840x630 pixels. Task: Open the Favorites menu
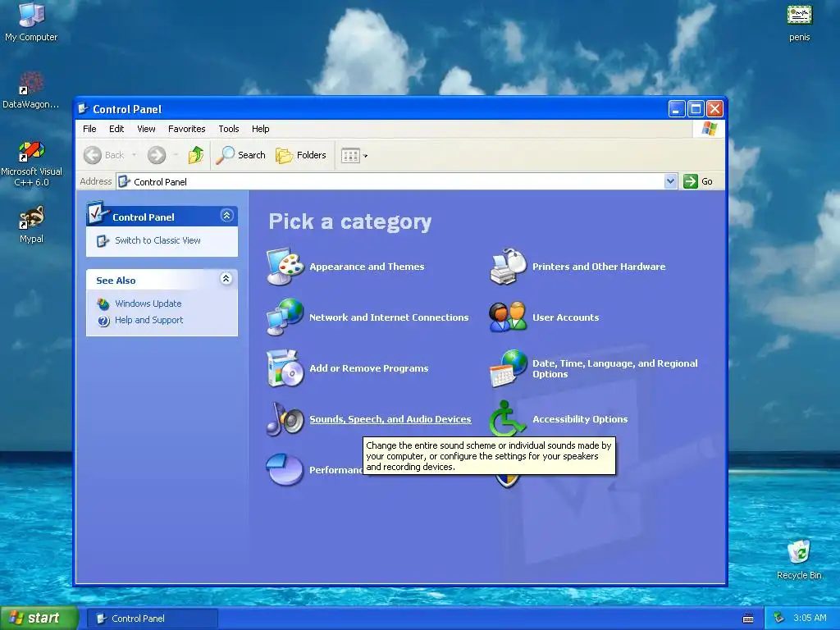point(186,129)
